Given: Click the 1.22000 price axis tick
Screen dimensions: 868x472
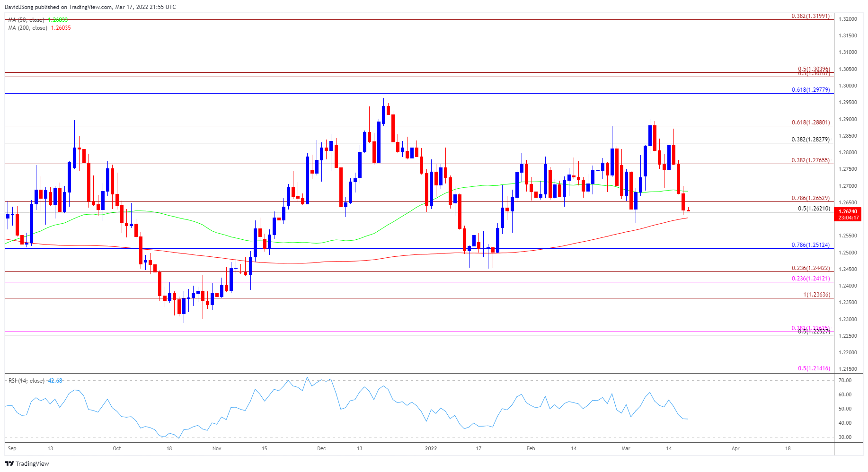Looking at the screenshot, I should point(848,352).
